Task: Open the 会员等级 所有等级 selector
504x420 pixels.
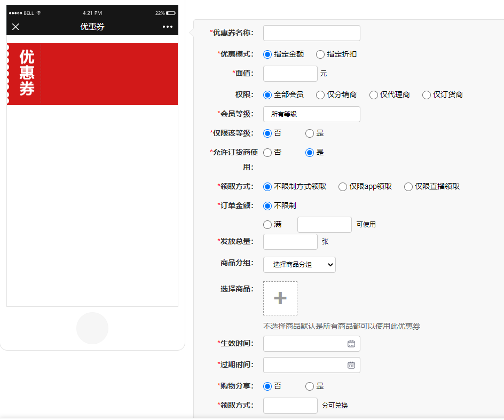Action: pyautogui.click(x=311, y=114)
